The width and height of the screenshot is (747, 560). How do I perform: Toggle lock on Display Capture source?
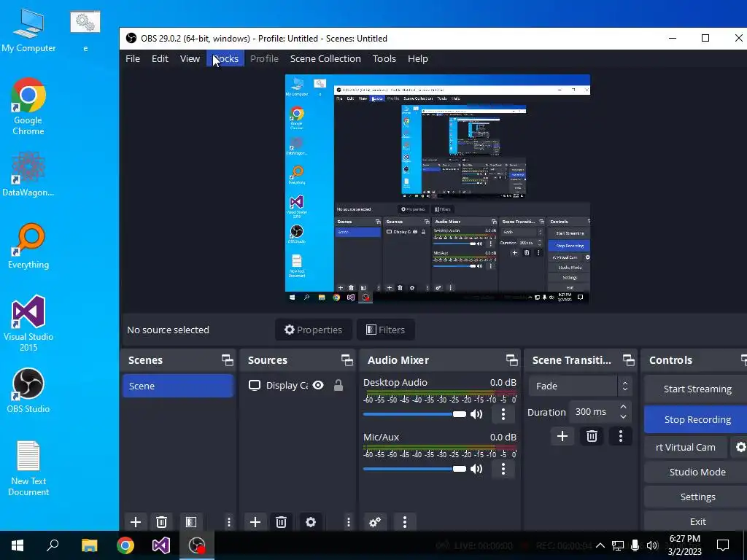point(338,385)
